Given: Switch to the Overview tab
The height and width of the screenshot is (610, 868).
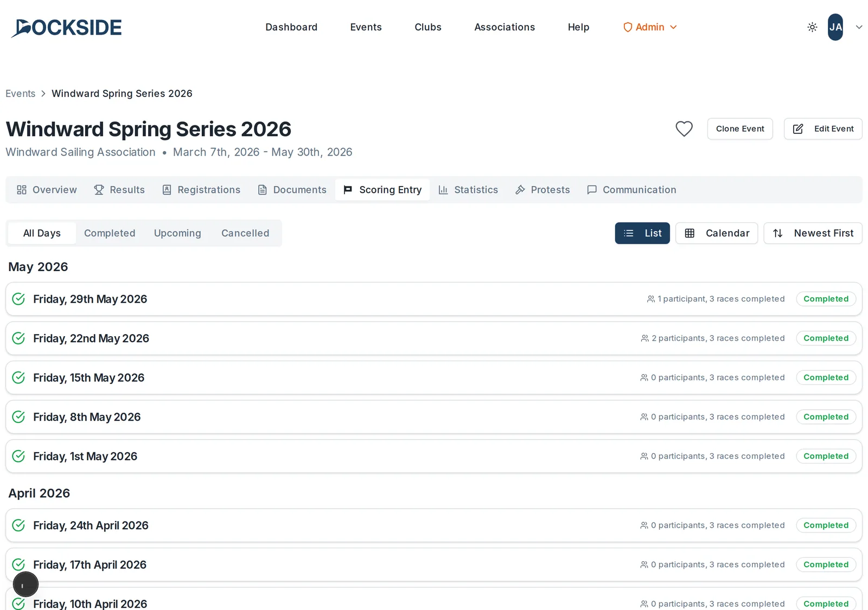Looking at the screenshot, I should [x=47, y=190].
